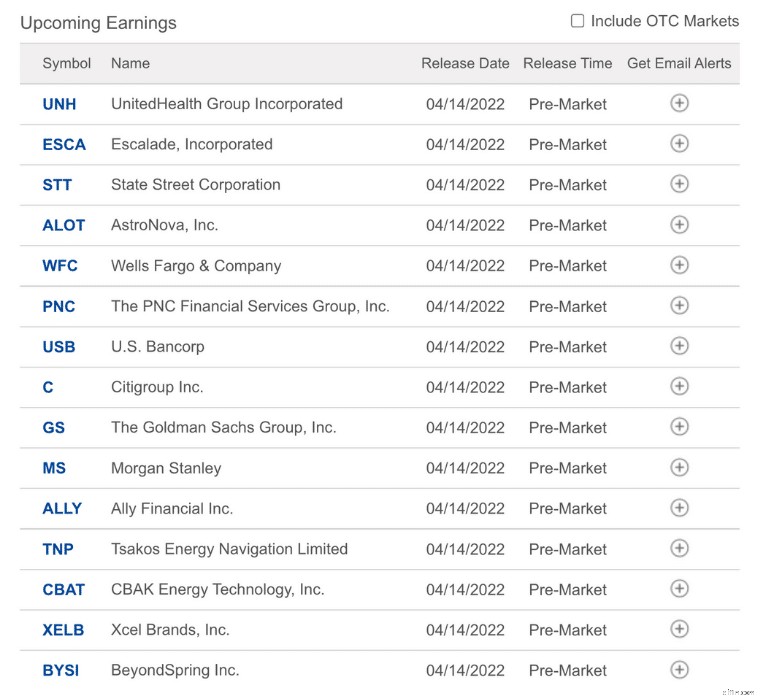Image resolution: width=768 pixels, height=698 pixels.
Task: Click the 04/14/2022 date in WFC row
Action: pos(465,266)
